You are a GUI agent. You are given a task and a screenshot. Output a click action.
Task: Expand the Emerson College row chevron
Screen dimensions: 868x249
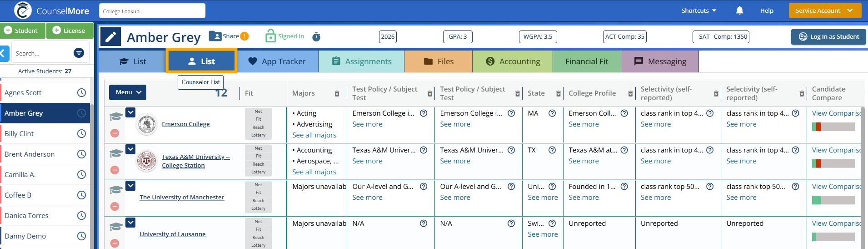click(130, 112)
